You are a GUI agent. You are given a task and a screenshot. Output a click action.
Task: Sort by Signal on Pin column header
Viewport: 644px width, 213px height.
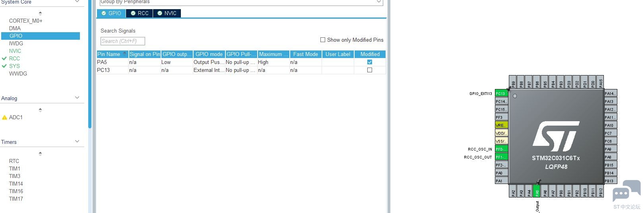(145, 54)
